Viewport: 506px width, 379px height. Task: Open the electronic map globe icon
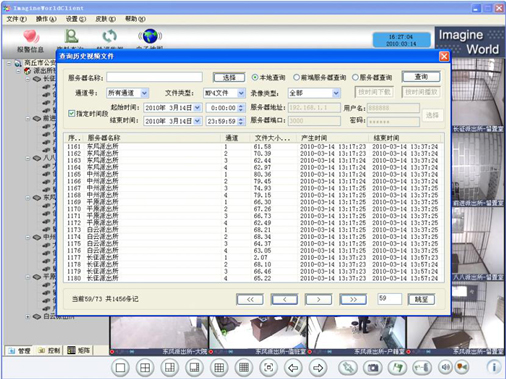click(x=150, y=36)
